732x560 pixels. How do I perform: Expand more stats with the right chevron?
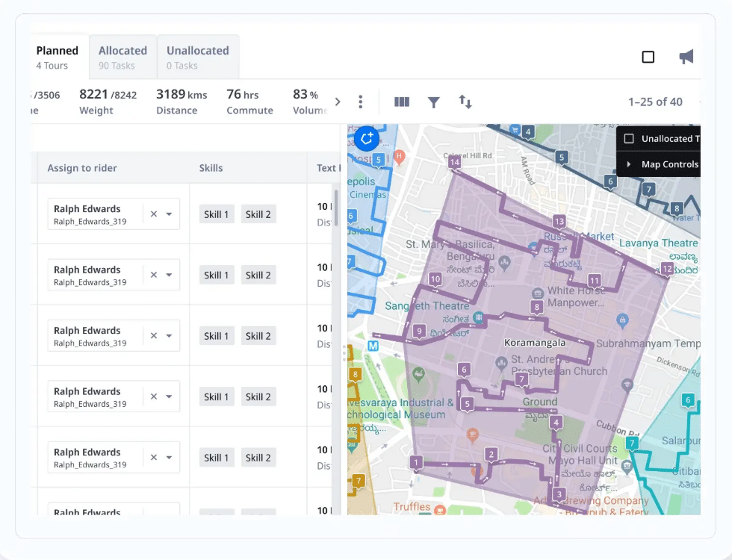point(338,101)
